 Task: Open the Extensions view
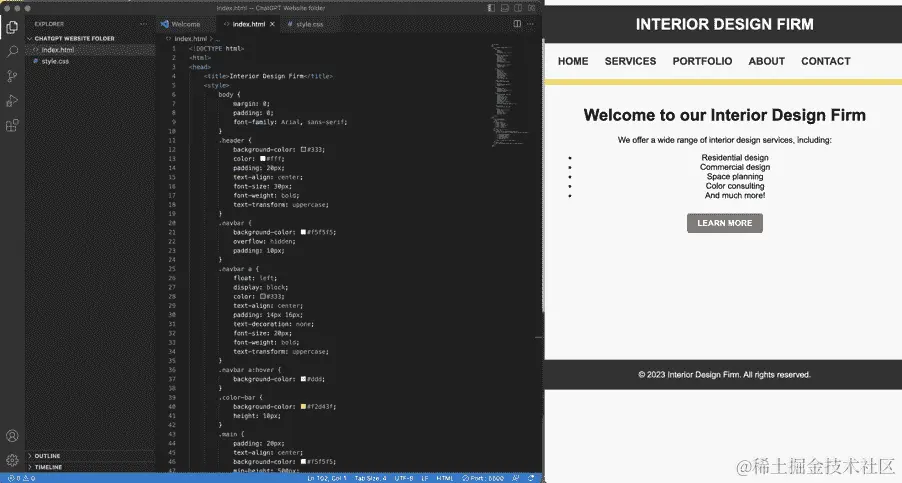(12, 125)
